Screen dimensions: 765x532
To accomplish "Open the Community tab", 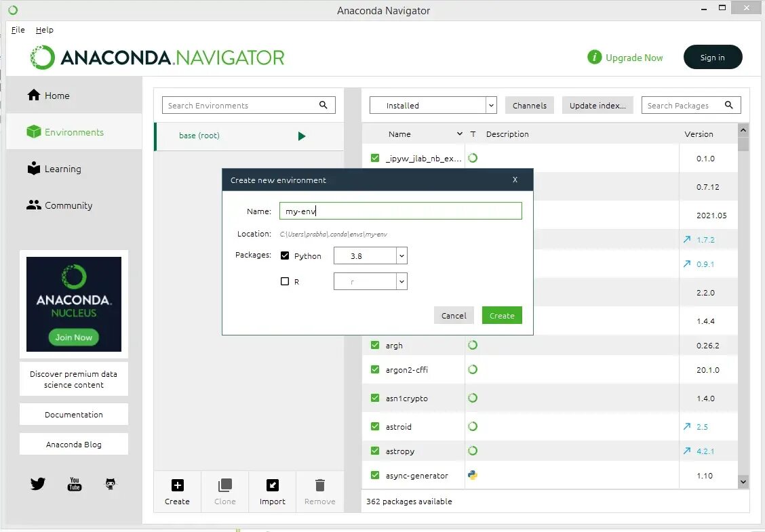I will coord(74,205).
